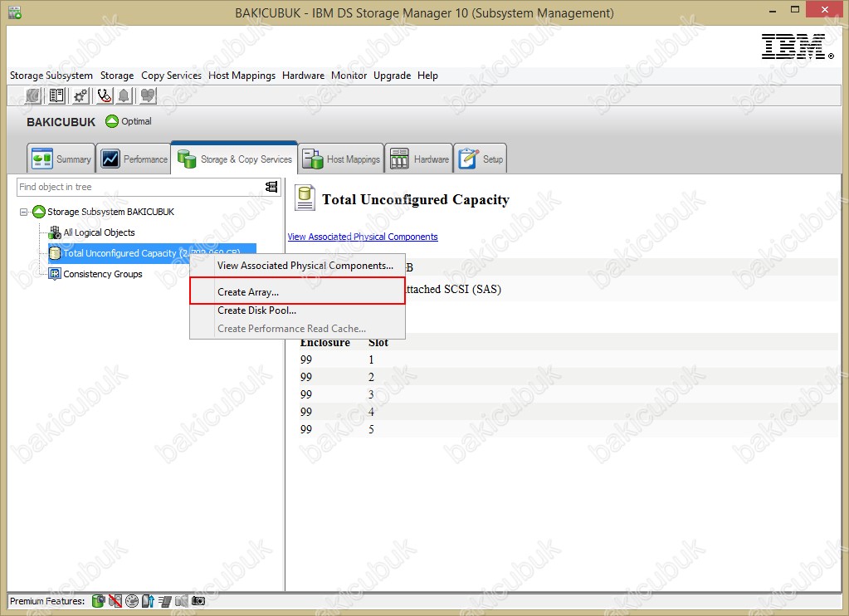The image size is (849, 616).
Task: Click the blue up-arrow premium feature icon
Action: [148, 601]
